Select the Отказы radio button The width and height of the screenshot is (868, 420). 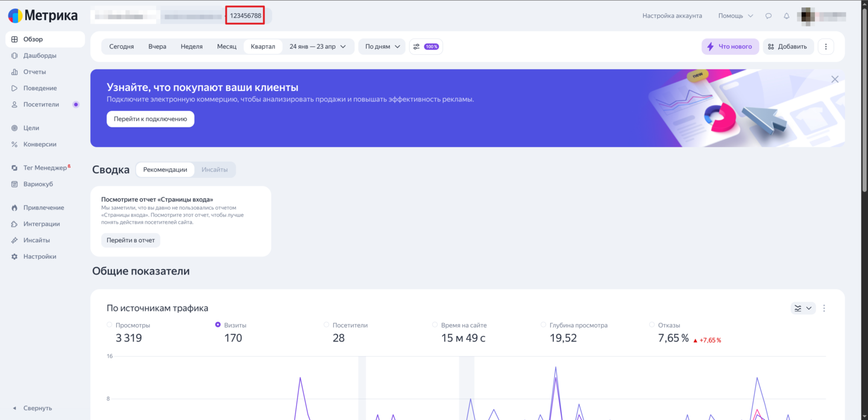click(652, 325)
